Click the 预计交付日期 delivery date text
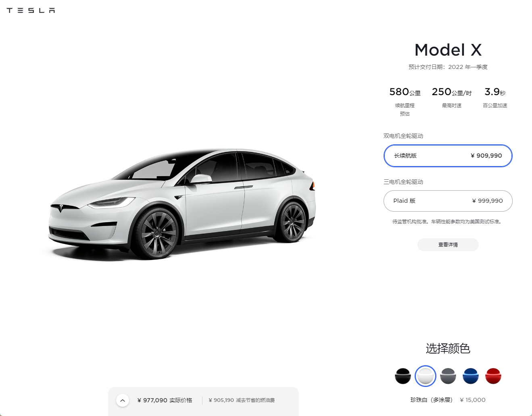The width and height of the screenshot is (532, 416). click(448, 67)
